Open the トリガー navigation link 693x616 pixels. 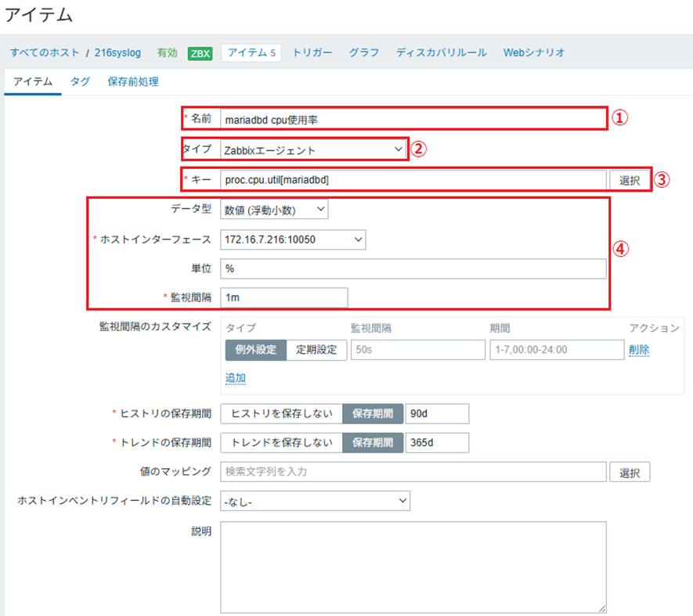pyautogui.click(x=312, y=52)
